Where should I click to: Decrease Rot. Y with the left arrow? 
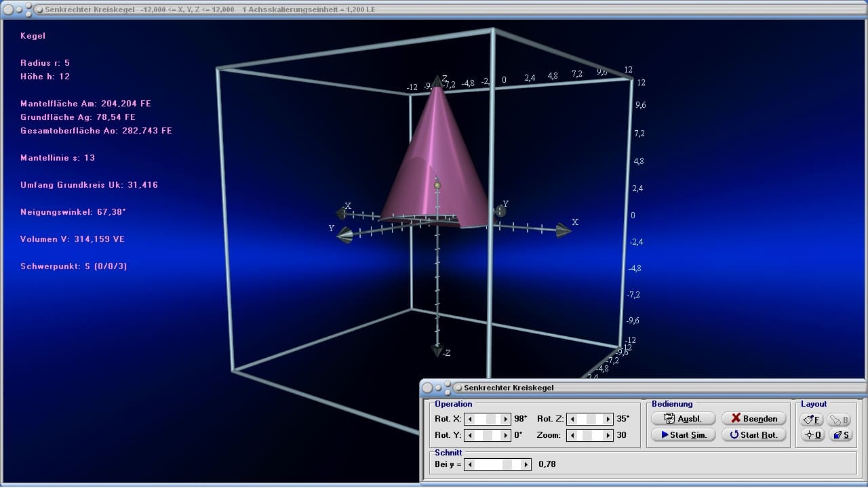[x=470, y=435]
